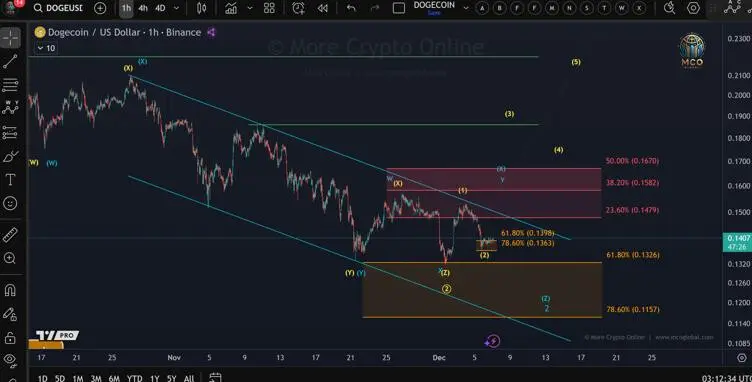
Task: Start bar replay mode
Action: [x=323, y=8]
